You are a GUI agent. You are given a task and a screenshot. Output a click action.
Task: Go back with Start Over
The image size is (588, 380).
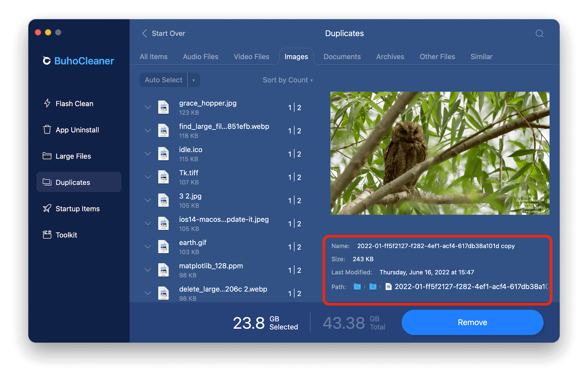click(x=164, y=33)
